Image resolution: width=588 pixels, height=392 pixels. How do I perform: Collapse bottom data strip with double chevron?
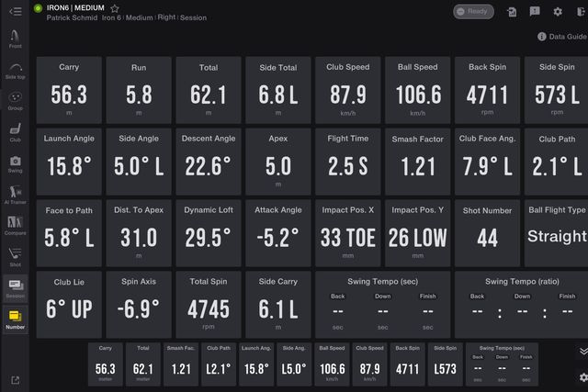[x=582, y=351]
